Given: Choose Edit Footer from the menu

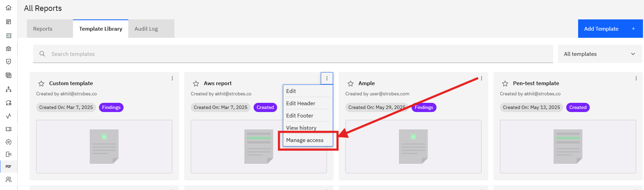Looking at the screenshot, I should tap(308, 115).
